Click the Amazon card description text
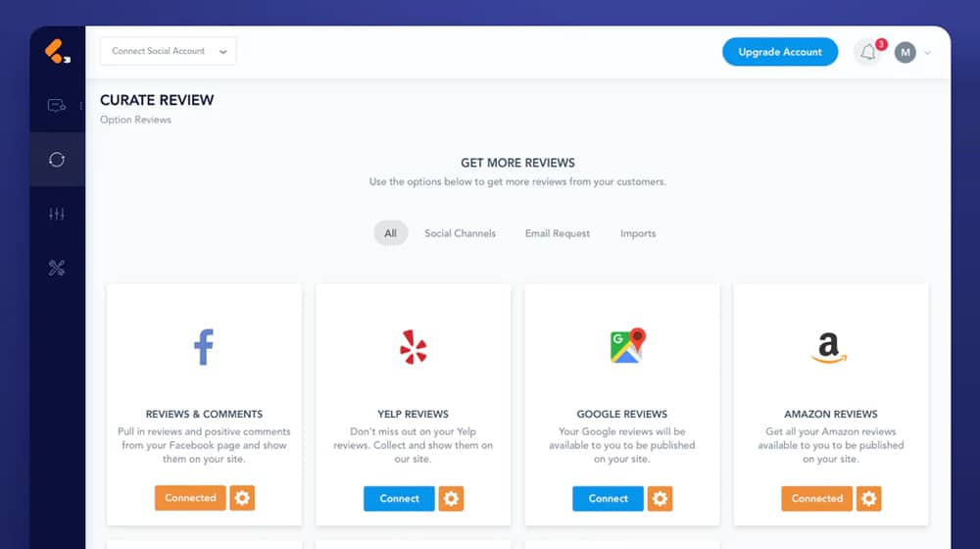The image size is (980, 549). (x=831, y=445)
